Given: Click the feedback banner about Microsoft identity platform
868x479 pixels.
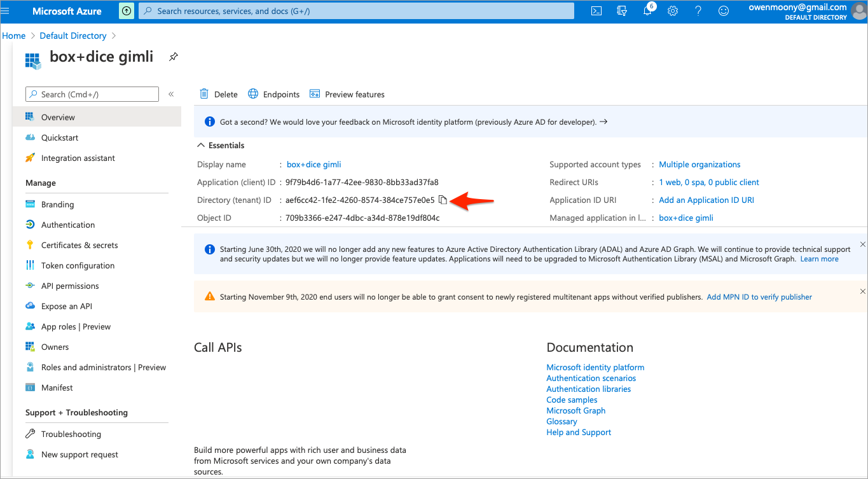Looking at the screenshot, I should click(x=531, y=121).
